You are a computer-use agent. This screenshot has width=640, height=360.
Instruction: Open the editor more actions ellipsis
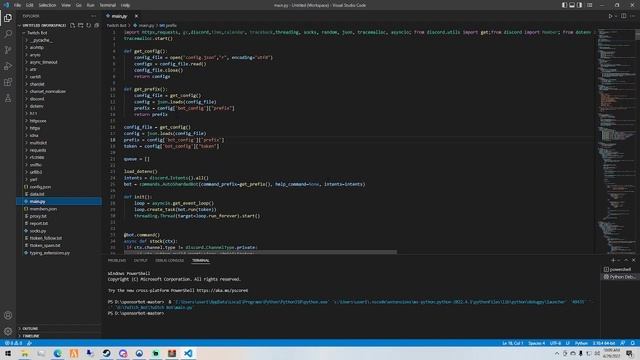coord(633,16)
